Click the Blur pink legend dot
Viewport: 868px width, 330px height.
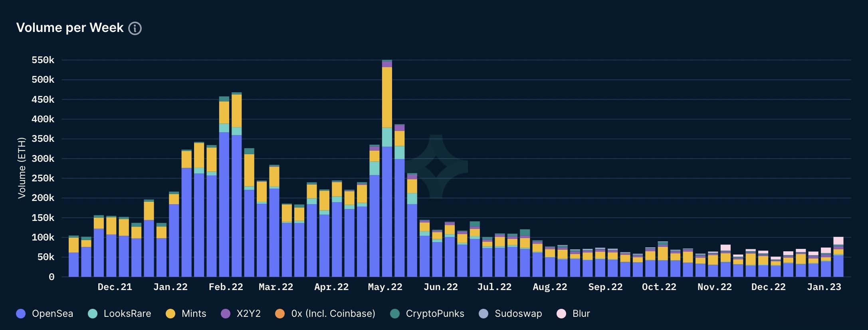pyautogui.click(x=561, y=314)
